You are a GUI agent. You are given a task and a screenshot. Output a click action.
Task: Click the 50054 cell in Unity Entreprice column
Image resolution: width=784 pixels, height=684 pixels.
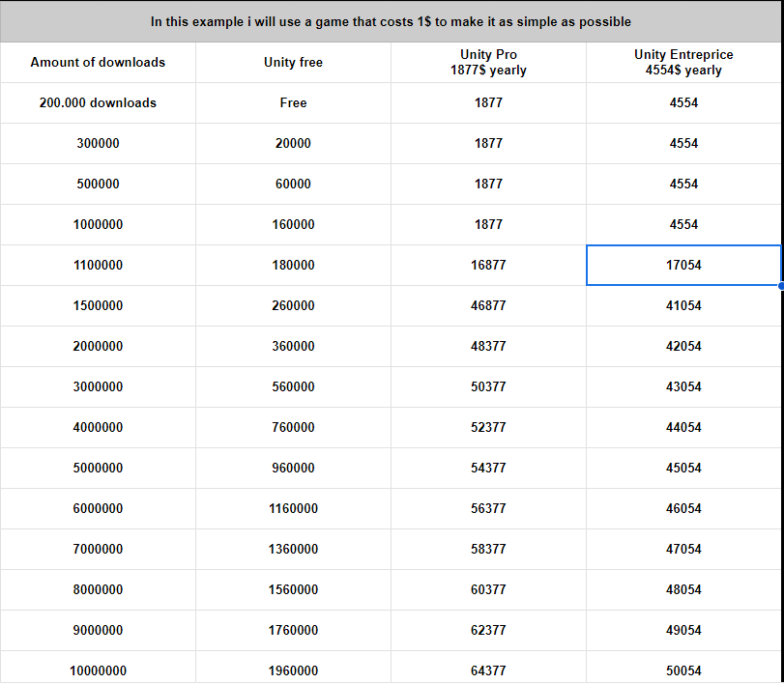click(x=683, y=670)
